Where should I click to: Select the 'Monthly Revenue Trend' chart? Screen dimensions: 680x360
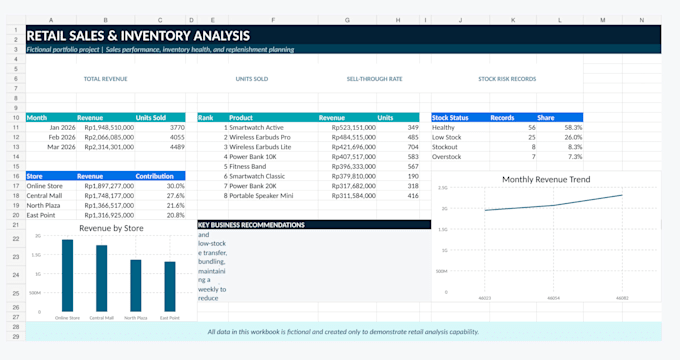point(546,237)
